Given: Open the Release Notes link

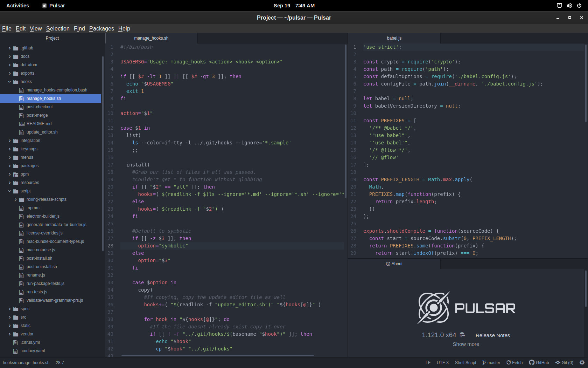Looking at the screenshot, I should [x=493, y=335].
